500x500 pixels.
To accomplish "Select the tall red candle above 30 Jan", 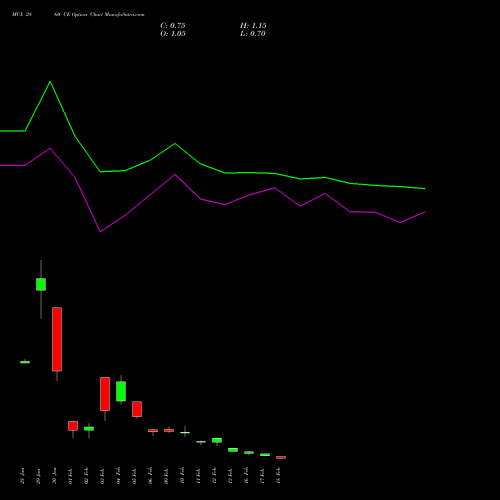I will (57, 339).
